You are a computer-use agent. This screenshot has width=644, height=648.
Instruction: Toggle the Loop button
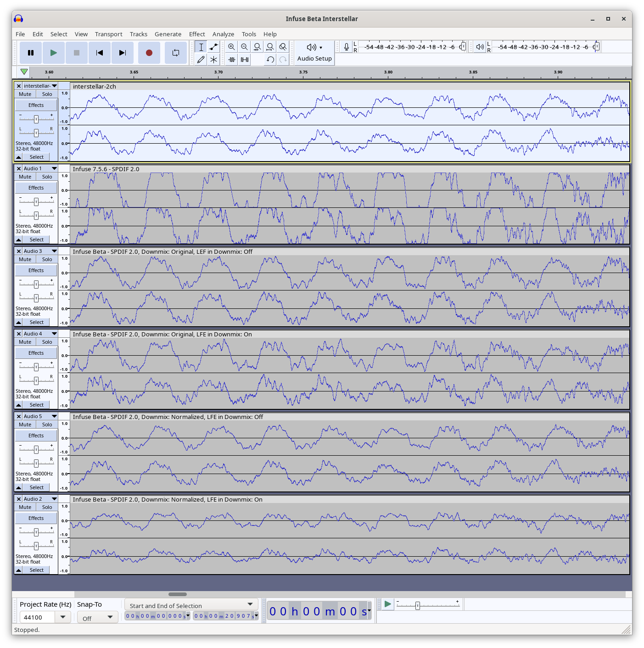(x=176, y=53)
